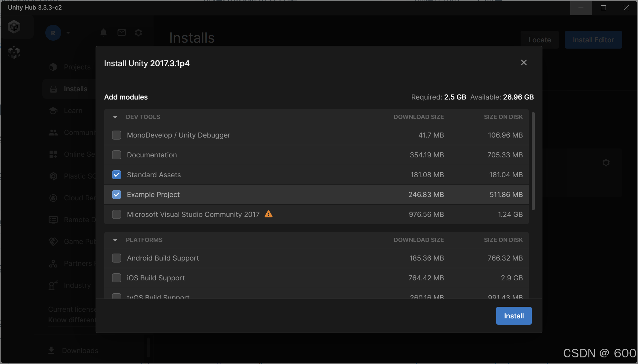
Task: Open account dropdown arrow next to avatar
Action: (68, 33)
